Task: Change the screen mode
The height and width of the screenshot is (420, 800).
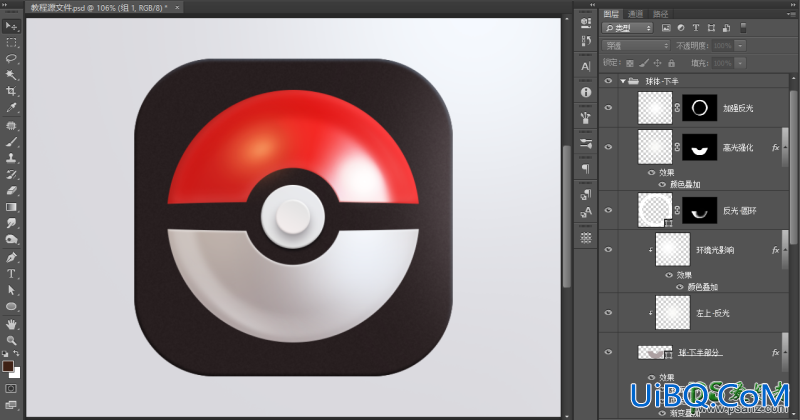Action: tap(11, 405)
